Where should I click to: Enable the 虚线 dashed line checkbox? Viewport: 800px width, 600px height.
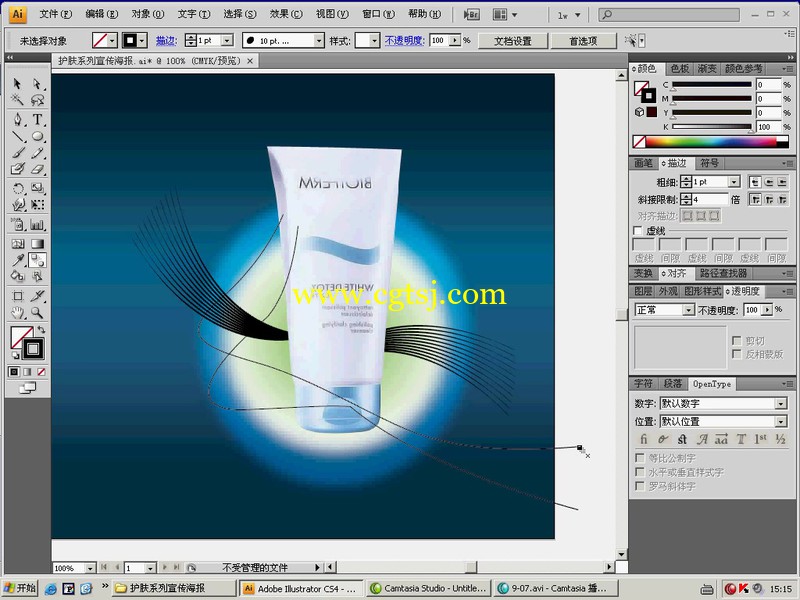click(x=637, y=230)
